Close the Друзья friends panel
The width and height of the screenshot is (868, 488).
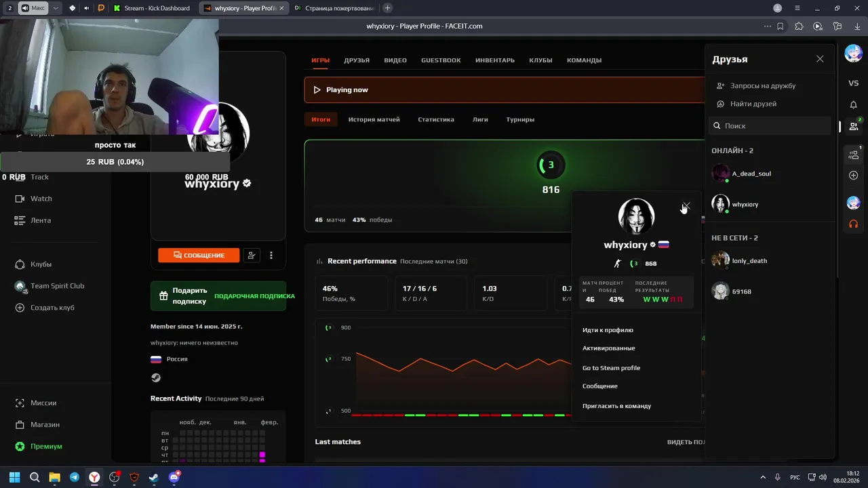pyautogui.click(x=820, y=59)
